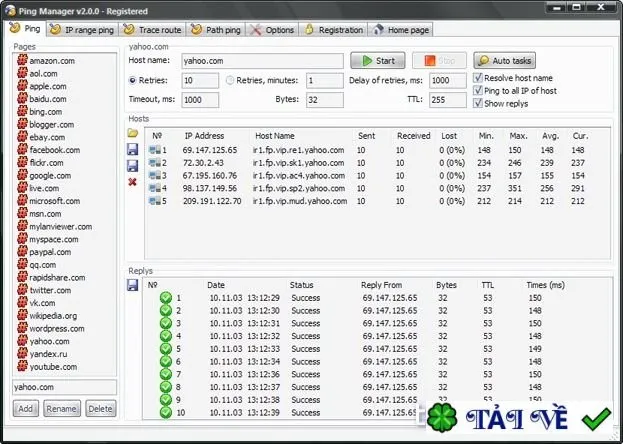Click the page icon next to amazon.com
This screenshot has height=444, width=623.
pyautogui.click(x=23, y=60)
